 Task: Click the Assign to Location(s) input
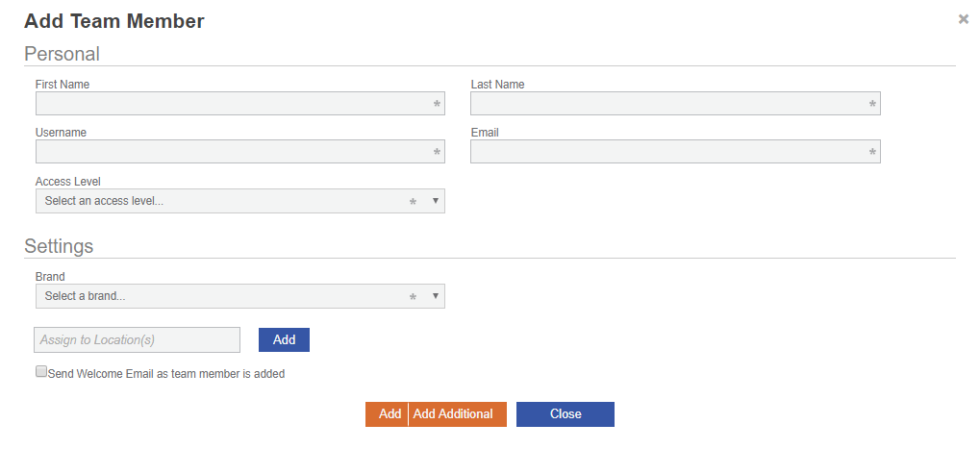pos(137,340)
